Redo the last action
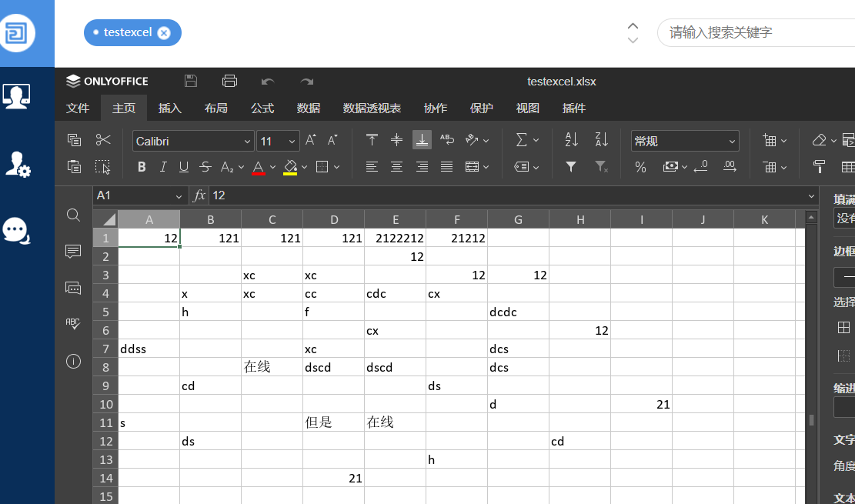Viewport: 855px width, 504px height. tap(307, 82)
